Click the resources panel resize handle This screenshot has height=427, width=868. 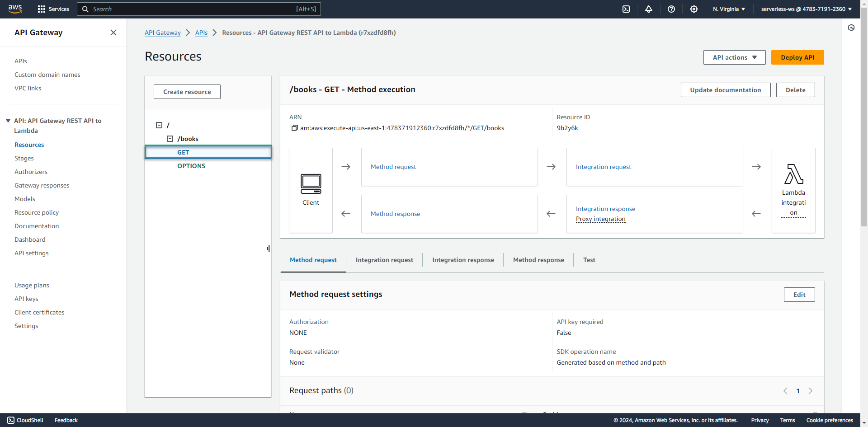pos(268,249)
